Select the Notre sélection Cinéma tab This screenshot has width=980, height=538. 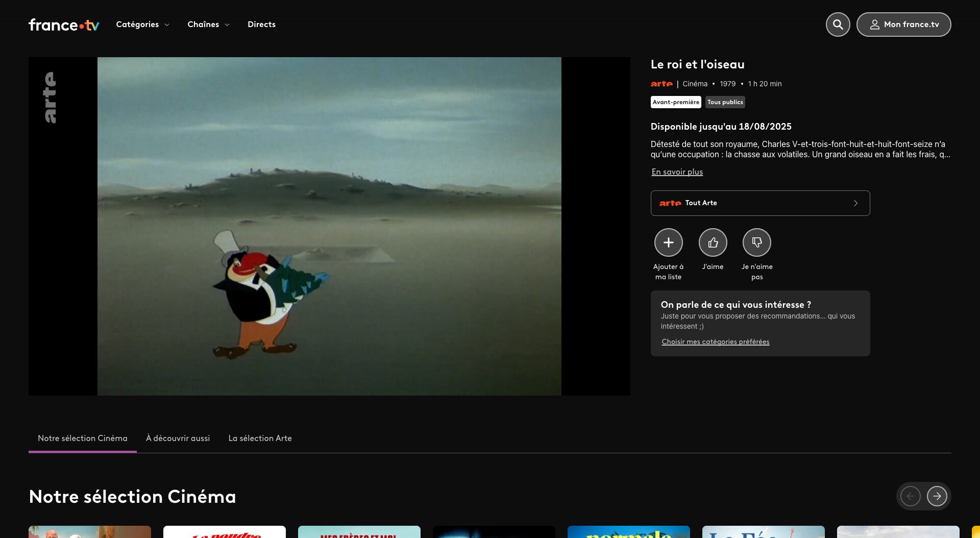click(83, 438)
